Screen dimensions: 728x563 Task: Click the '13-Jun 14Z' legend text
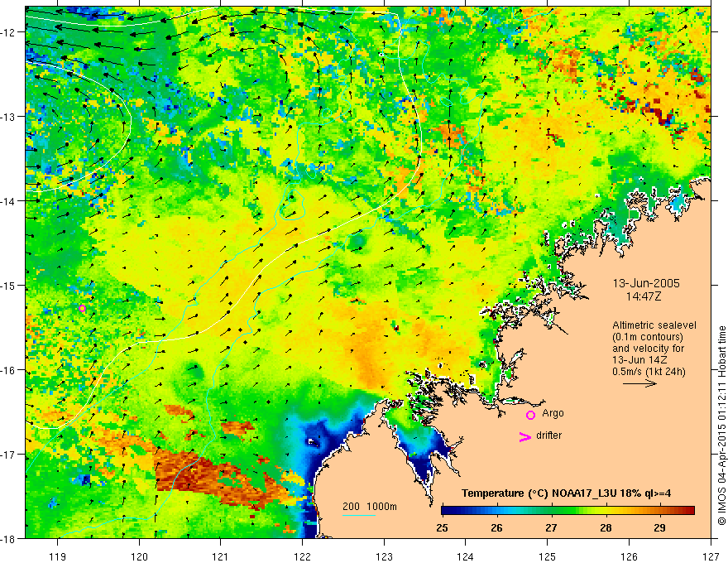click(639, 360)
